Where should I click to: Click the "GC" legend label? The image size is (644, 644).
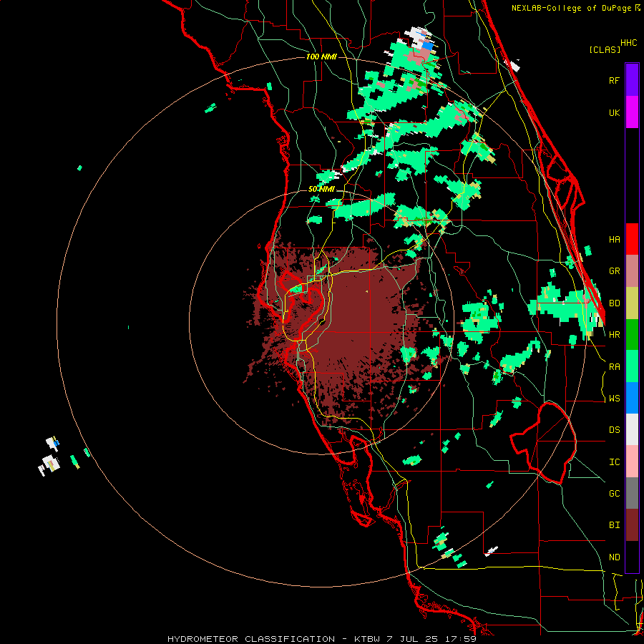tap(614, 494)
